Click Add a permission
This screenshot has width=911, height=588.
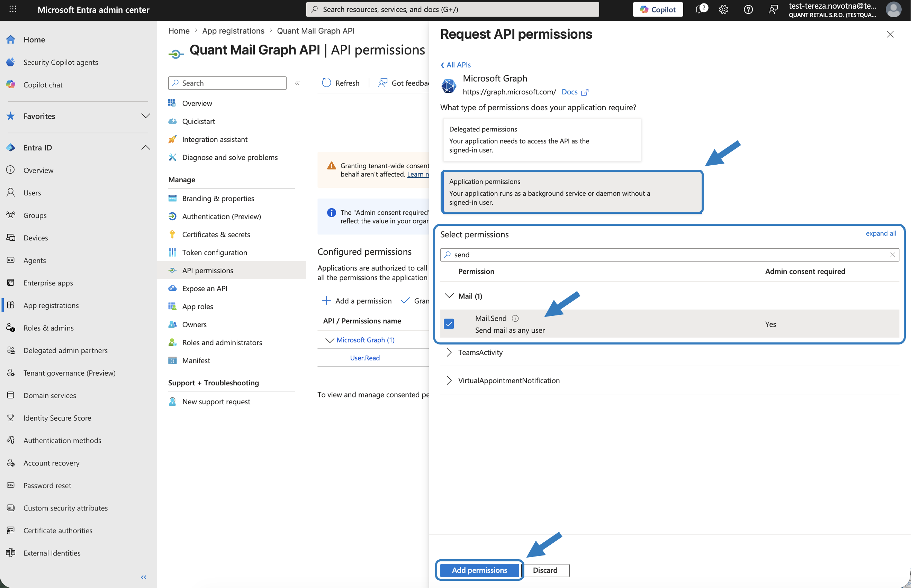click(357, 301)
